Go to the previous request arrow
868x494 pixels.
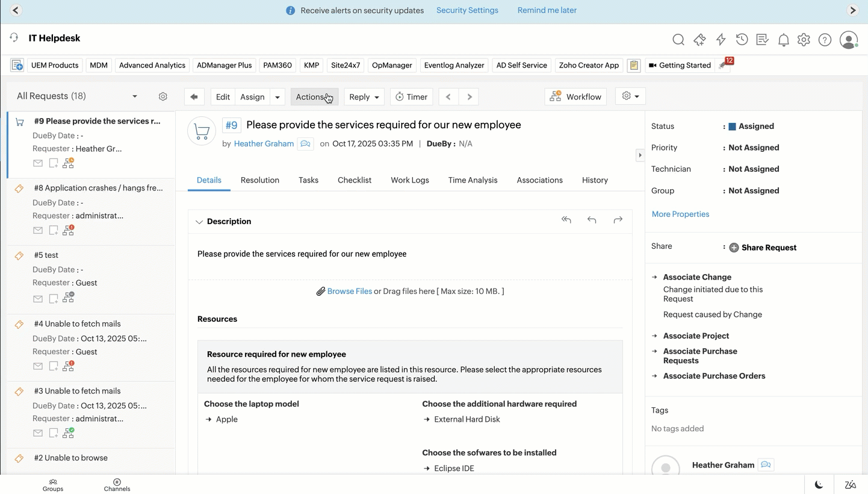tap(448, 96)
